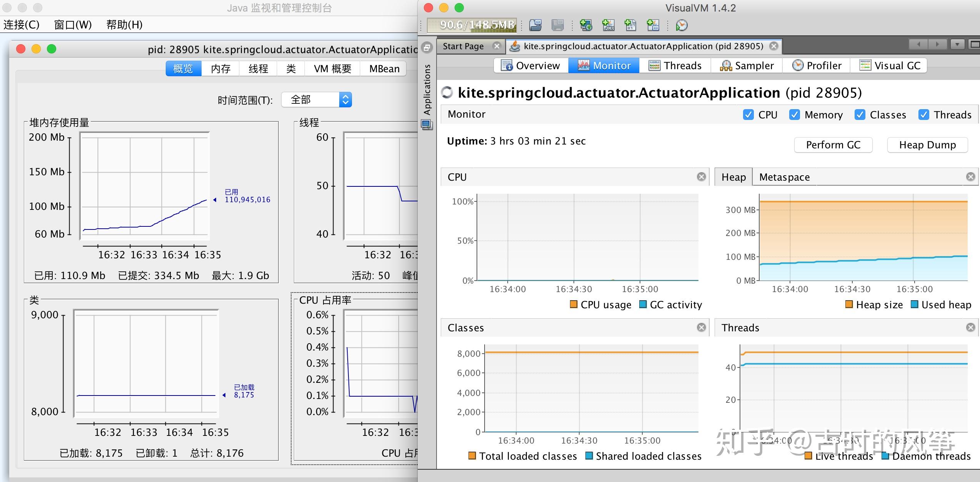Close the Threads chart panel

971,327
